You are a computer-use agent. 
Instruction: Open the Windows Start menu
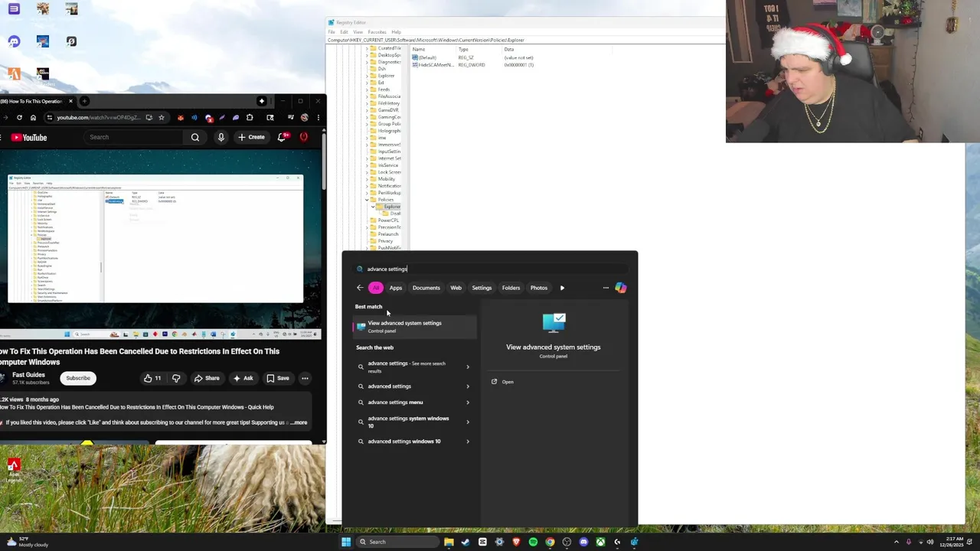point(346,542)
